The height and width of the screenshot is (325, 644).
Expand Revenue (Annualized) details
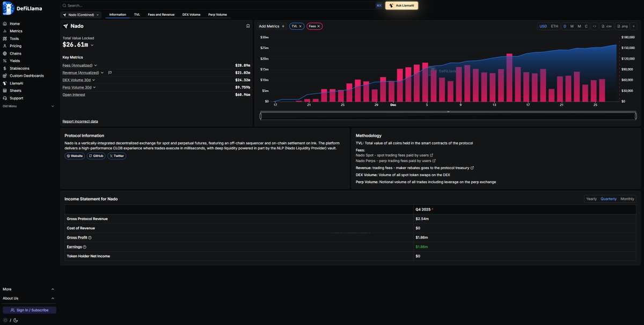(x=101, y=73)
